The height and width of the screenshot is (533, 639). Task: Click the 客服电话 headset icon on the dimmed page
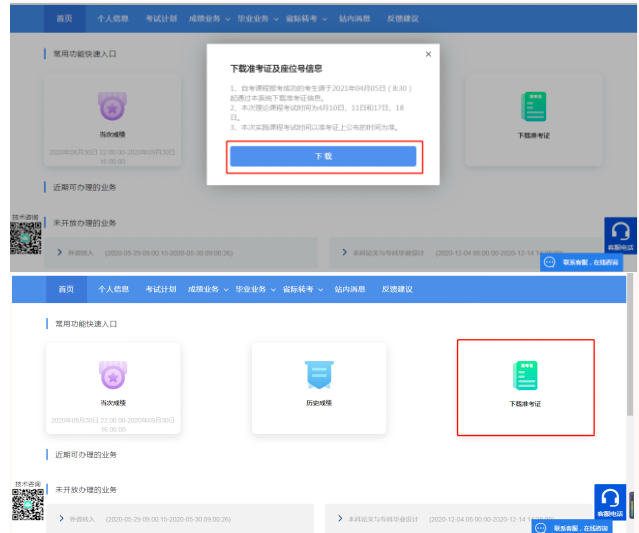[620, 236]
